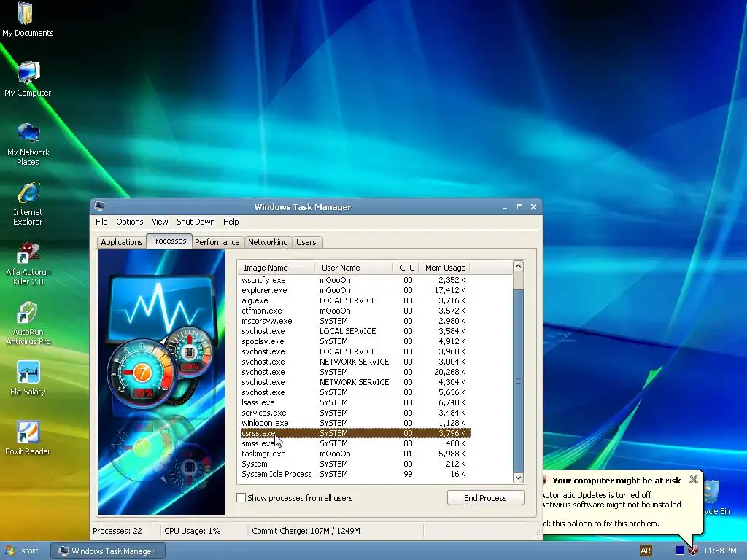
Task: Launch AutoRun Antivirus Pro shortcut
Action: coord(28,323)
